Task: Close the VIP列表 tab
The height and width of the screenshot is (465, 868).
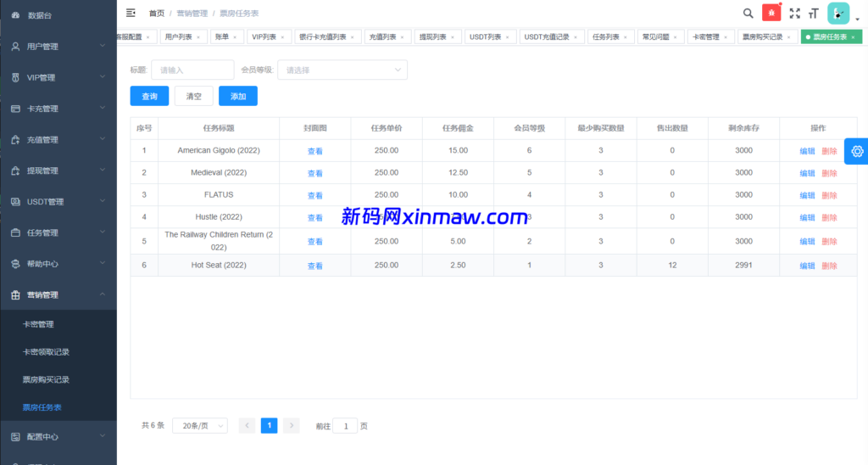Action: (x=282, y=37)
